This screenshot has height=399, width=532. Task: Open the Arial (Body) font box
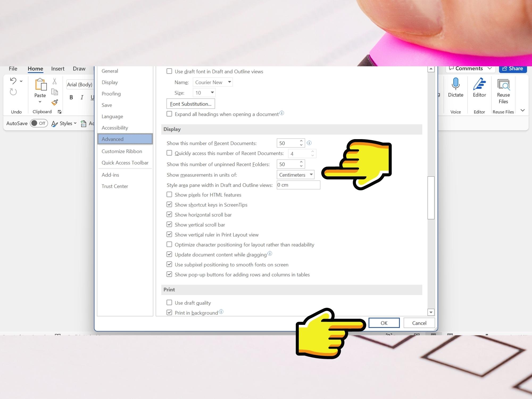tap(80, 85)
